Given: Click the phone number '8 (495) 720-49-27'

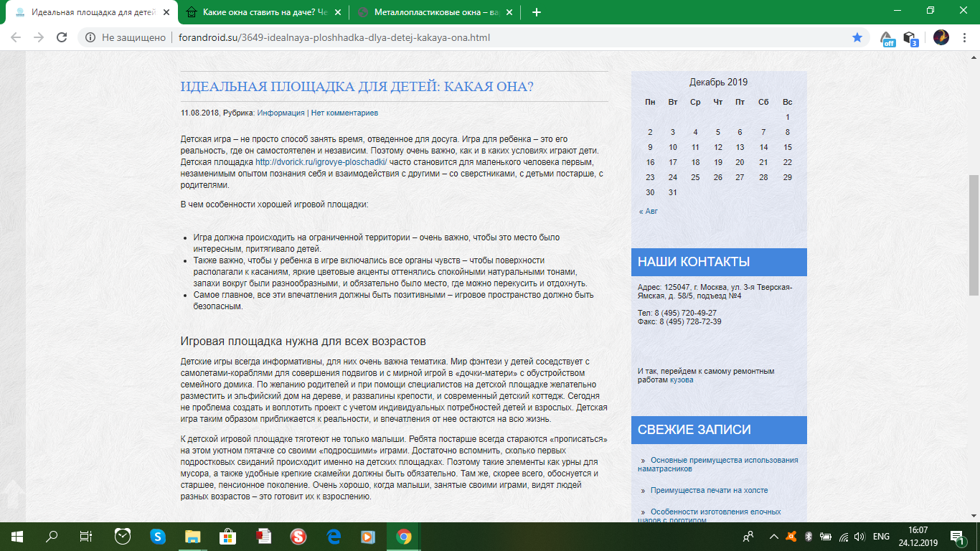Looking at the screenshot, I should pos(685,313).
